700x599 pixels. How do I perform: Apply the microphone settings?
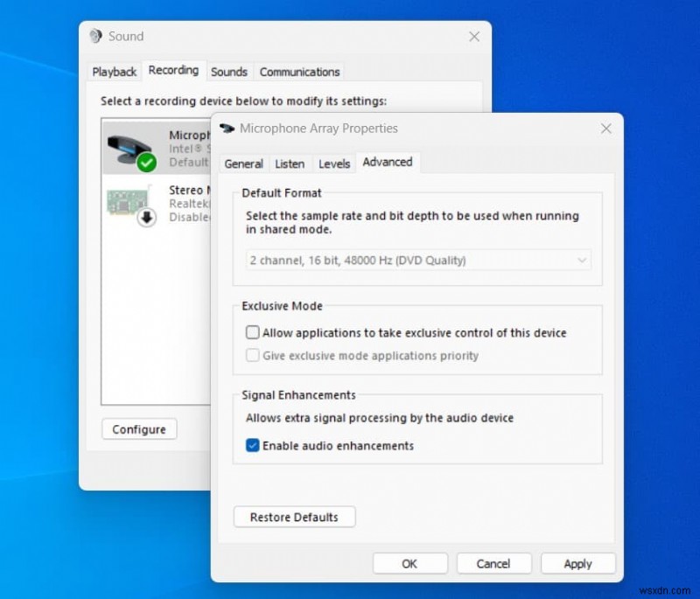pyautogui.click(x=577, y=563)
